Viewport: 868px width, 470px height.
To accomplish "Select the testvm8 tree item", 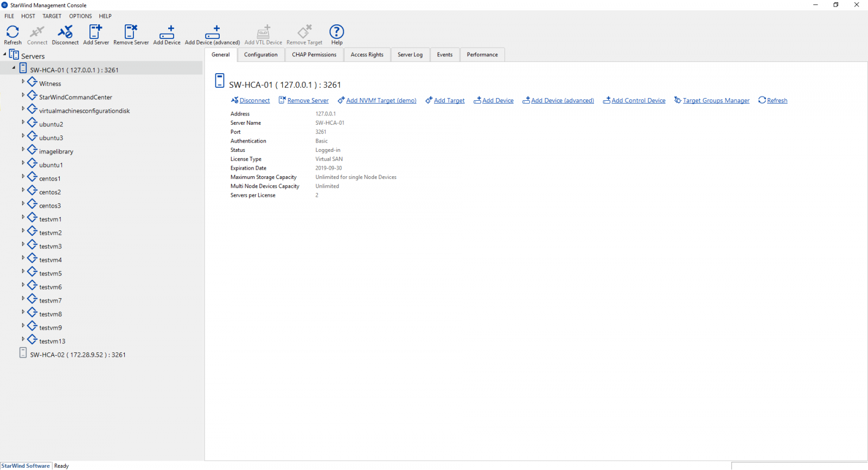I will 50,314.
